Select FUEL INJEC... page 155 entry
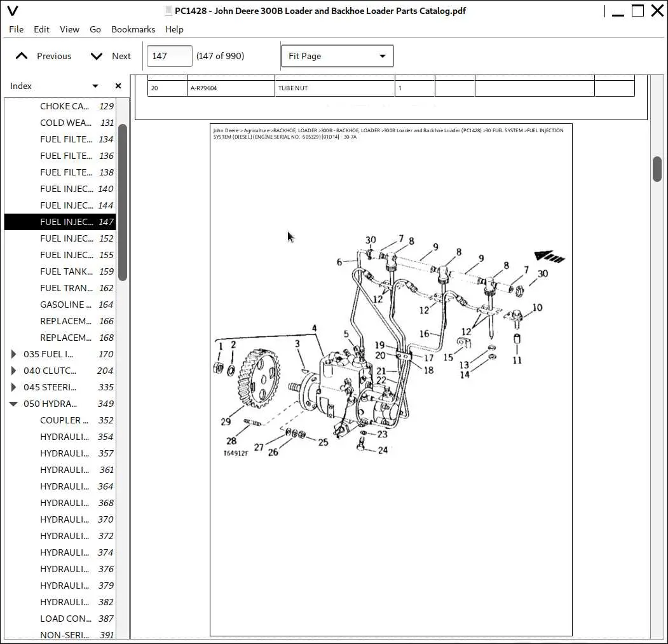668x644 pixels. coord(60,255)
